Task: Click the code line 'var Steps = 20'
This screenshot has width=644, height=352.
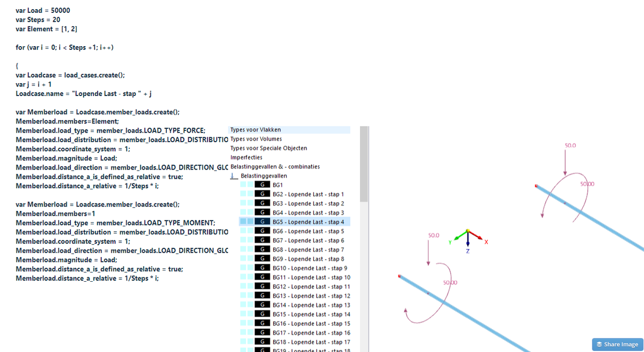Action: (x=38, y=19)
